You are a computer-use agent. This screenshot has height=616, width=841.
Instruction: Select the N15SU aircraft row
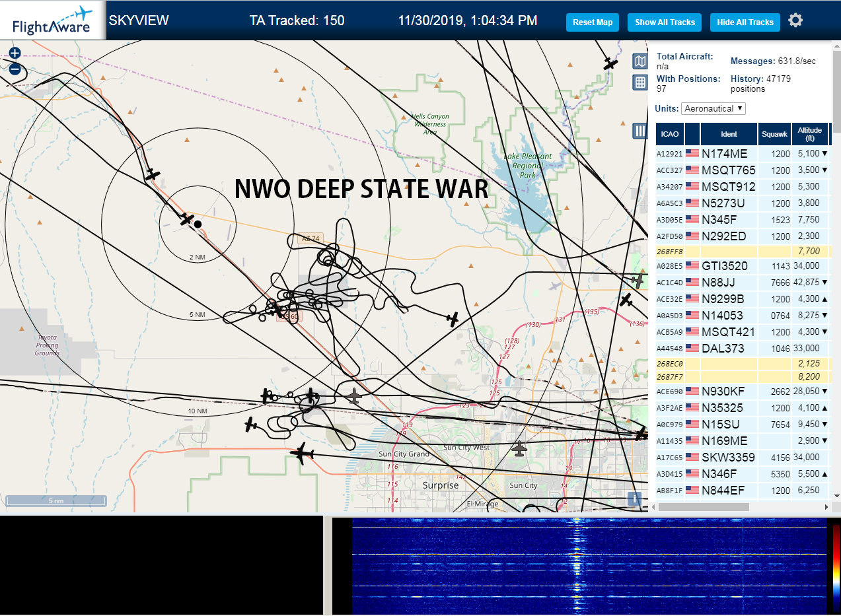tap(743, 425)
